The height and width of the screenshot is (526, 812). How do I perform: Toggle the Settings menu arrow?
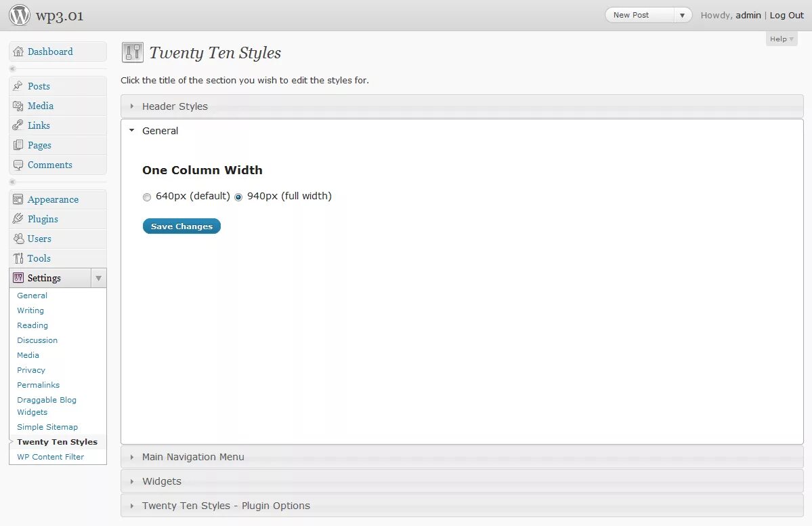98,279
